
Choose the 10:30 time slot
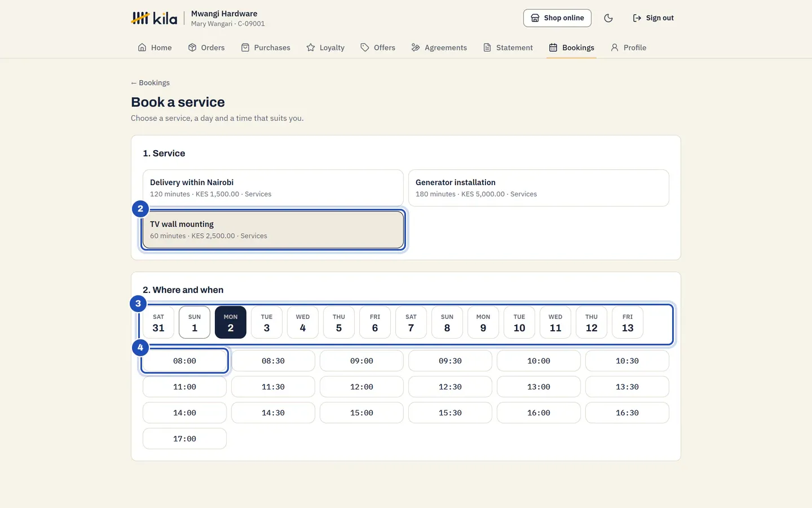(627, 361)
